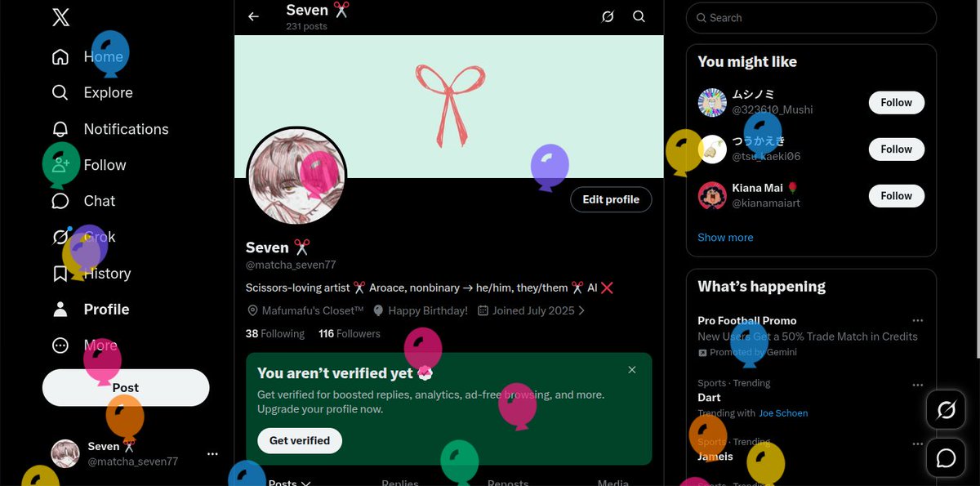The image size is (980, 486).
Task: Click the More circle icon
Action: 60,346
